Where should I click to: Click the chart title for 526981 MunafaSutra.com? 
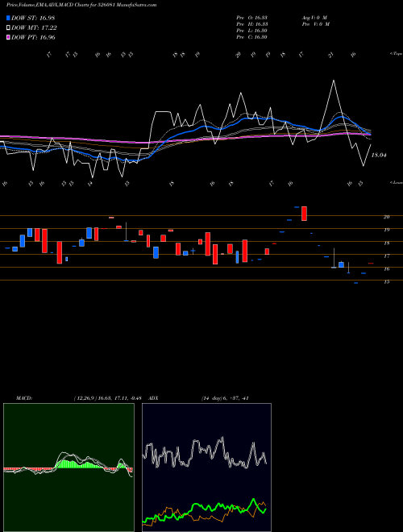pos(81,5)
